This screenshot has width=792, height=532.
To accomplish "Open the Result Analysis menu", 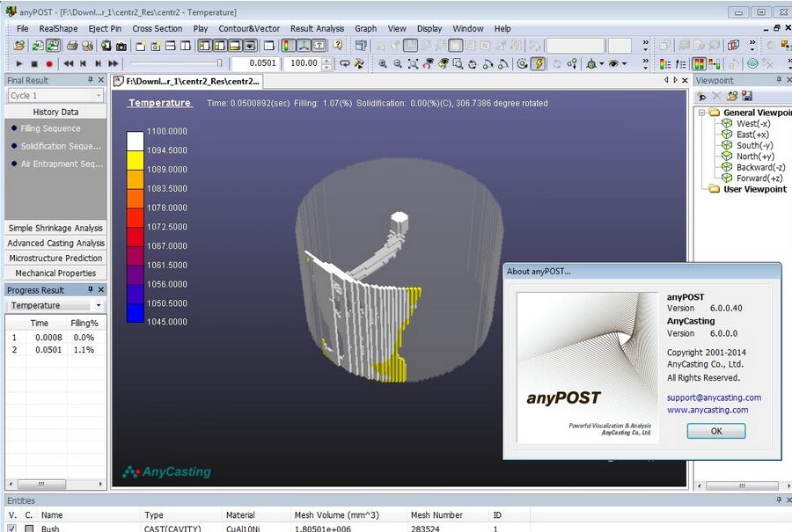I will tap(317, 29).
